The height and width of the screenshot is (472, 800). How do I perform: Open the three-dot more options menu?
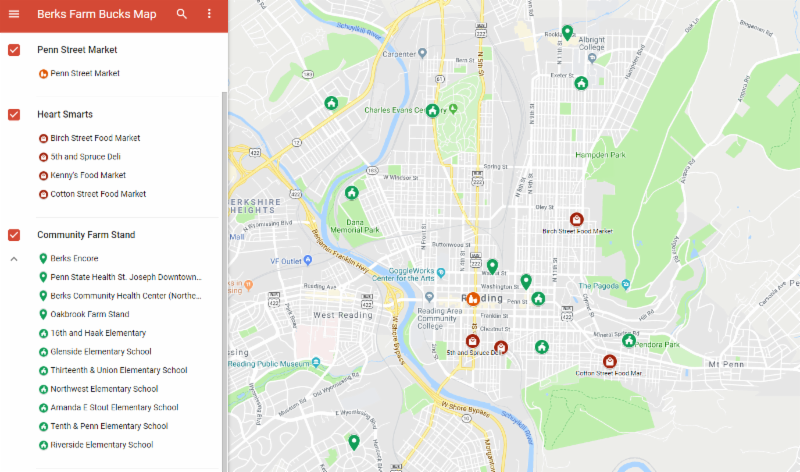pos(209,14)
